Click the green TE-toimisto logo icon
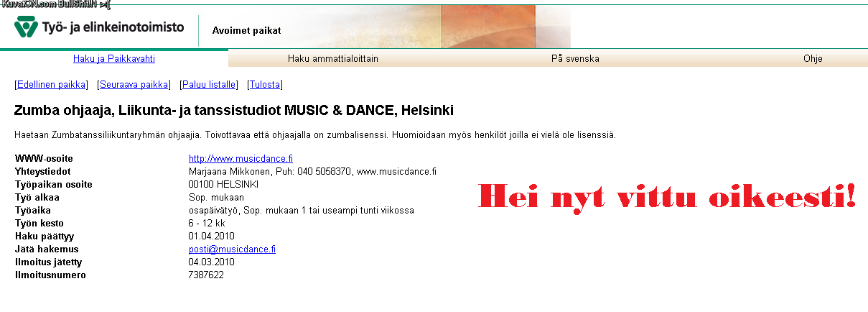This screenshot has height=312, width=868. (25, 29)
